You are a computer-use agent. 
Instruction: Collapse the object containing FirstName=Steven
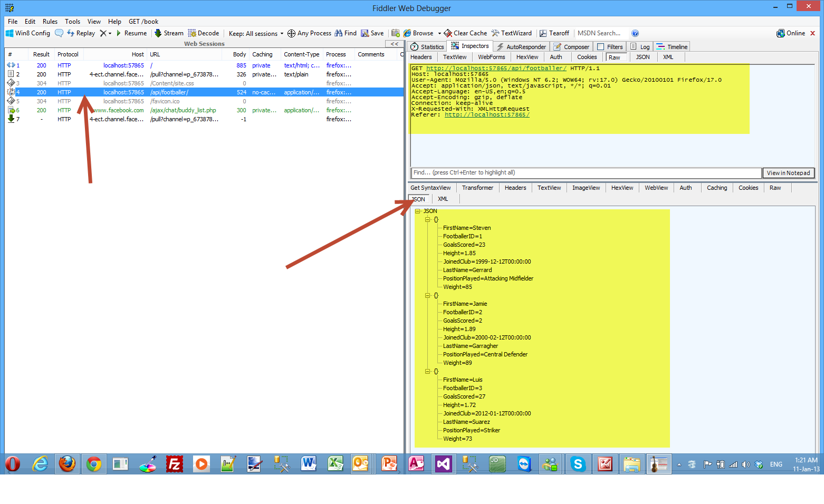(x=428, y=219)
